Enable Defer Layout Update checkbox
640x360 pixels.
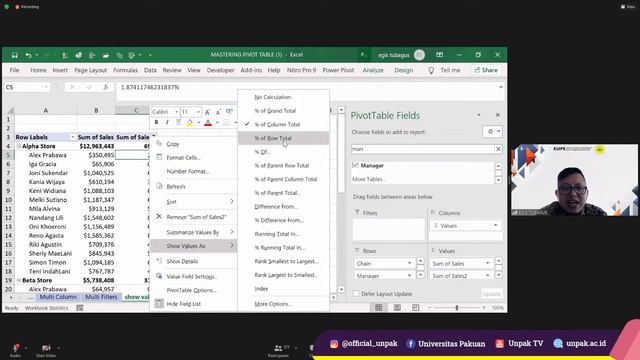tap(356, 293)
